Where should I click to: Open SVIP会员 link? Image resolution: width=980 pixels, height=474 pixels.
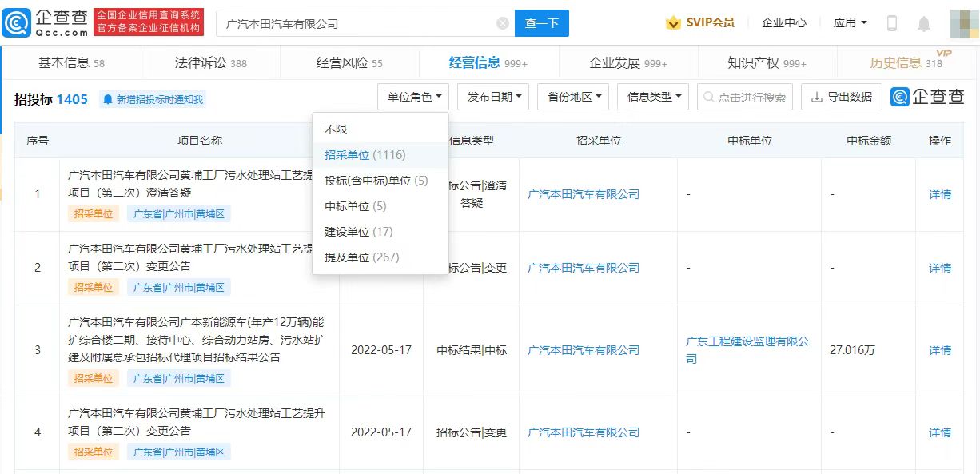point(710,22)
